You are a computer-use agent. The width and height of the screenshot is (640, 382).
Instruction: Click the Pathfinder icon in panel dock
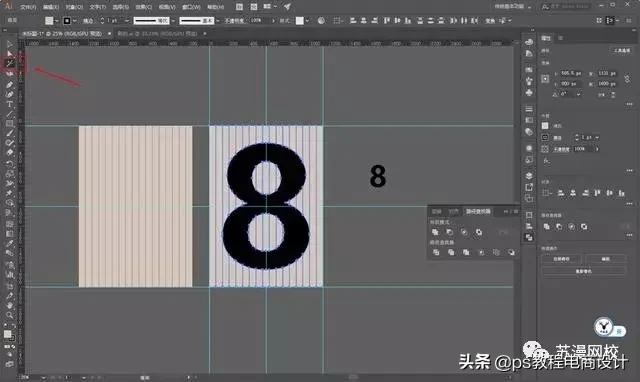[x=529, y=237]
